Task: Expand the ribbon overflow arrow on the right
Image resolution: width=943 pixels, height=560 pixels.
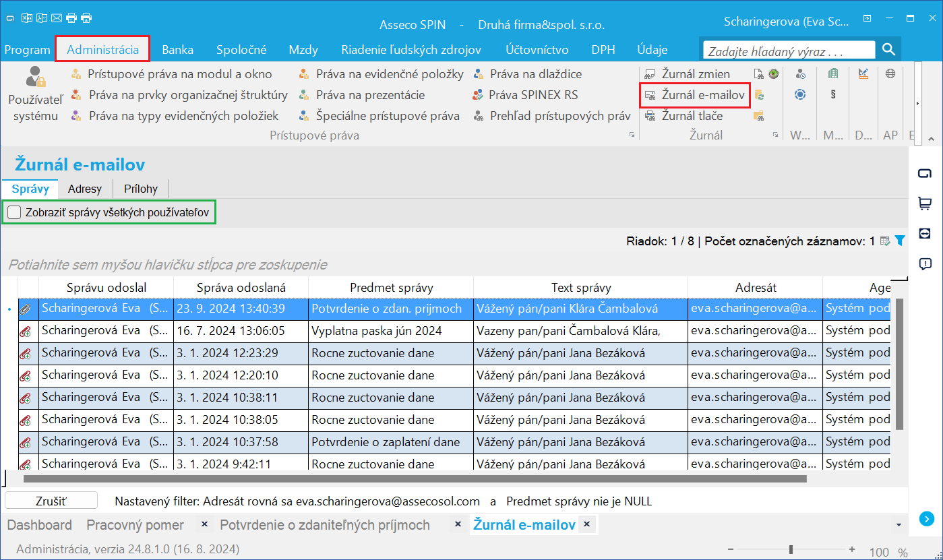Action: click(917, 103)
